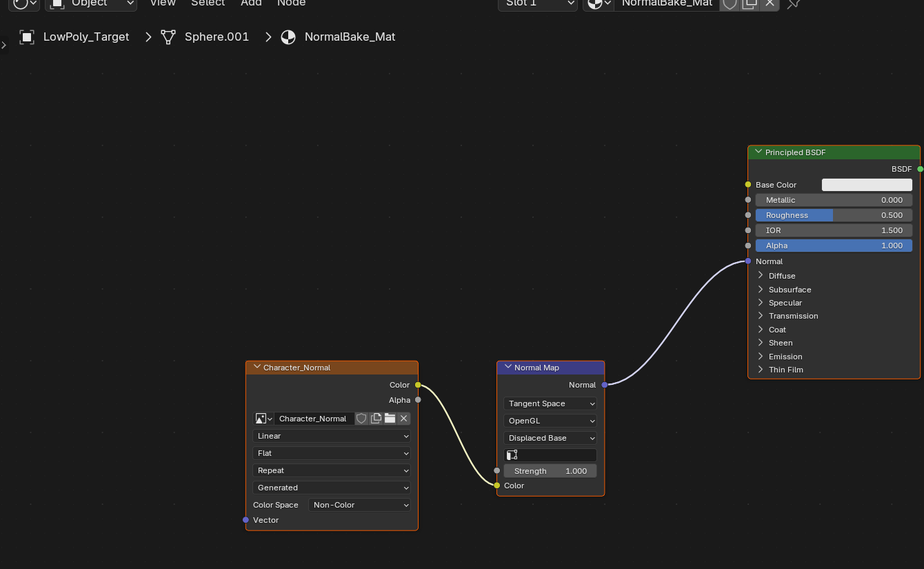The width and height of the screenshot is (924, 569).
Task: Collapse the Principled BSDF node with its header arrow
Action: pos(759,152)
